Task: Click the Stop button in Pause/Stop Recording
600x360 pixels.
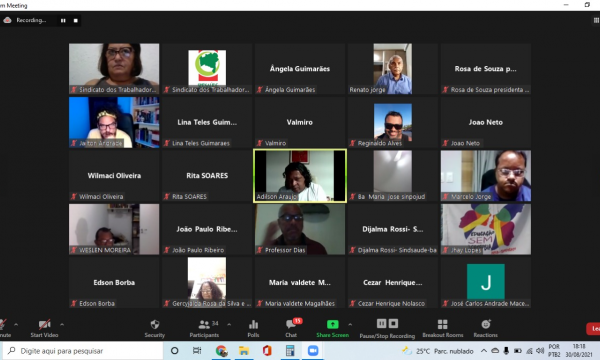Action: pos(393,324)
